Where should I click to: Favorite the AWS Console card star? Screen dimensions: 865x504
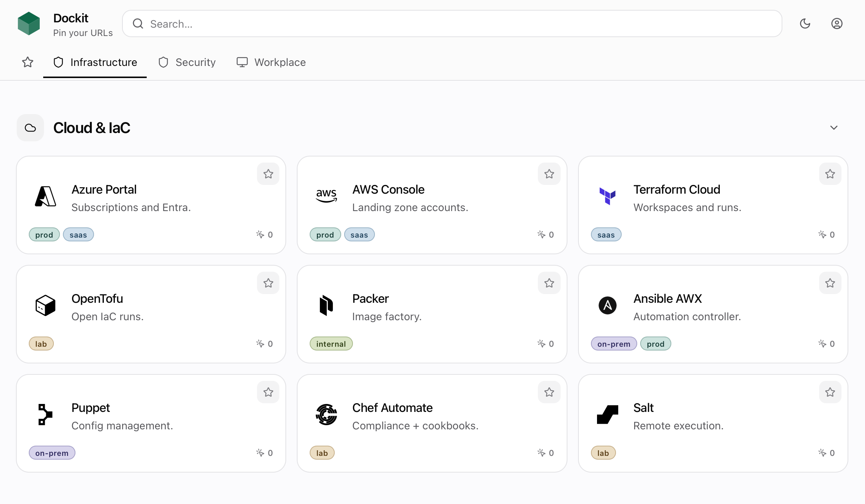point(549,174)
